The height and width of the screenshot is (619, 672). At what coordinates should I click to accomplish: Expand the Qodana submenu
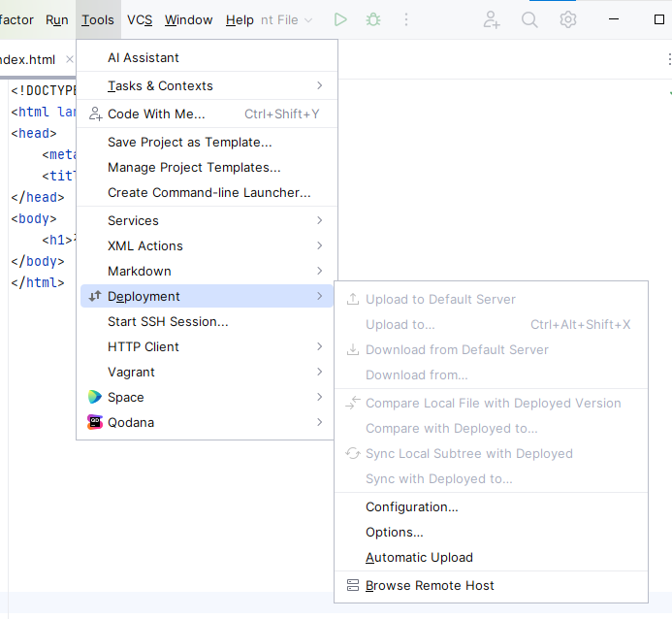point(207,423)
